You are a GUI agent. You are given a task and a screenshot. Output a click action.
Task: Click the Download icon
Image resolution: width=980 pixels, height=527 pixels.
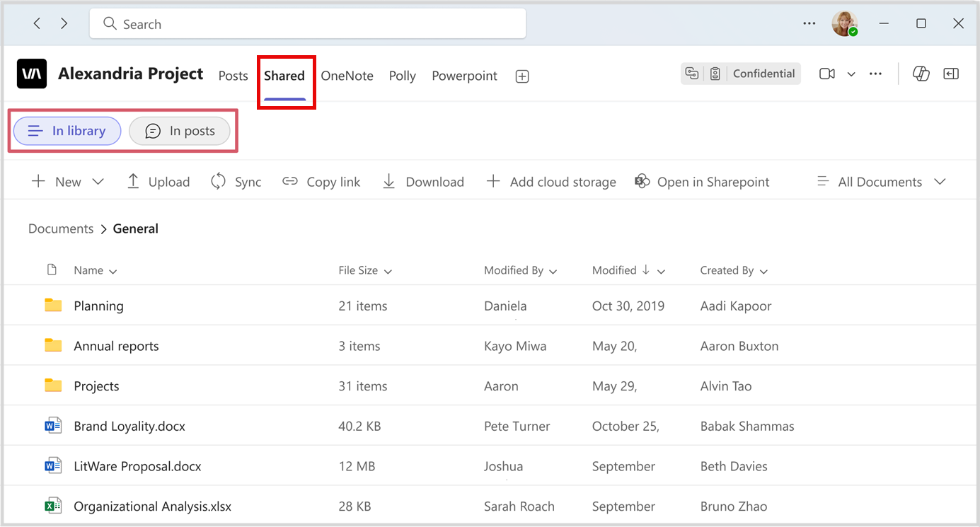[x=388, y=181]
